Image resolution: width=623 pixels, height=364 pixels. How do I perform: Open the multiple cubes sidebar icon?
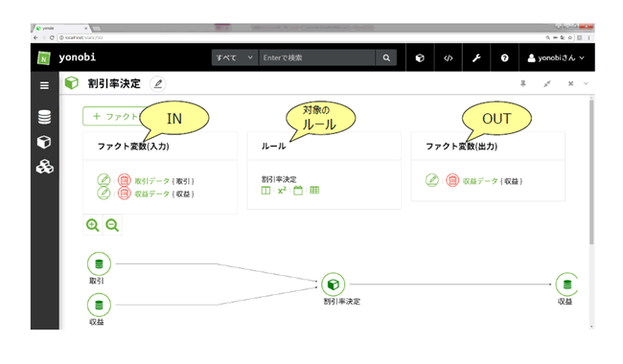44,167
